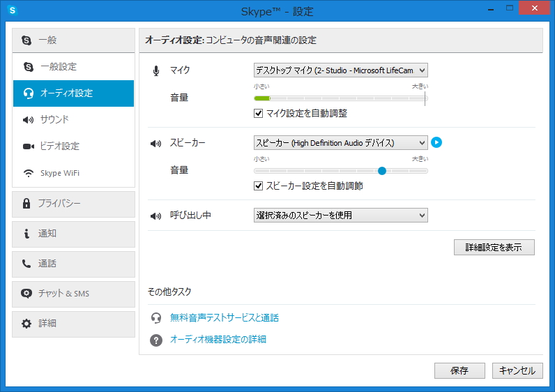Open the 一般 settings section

click(x=74, y=40)
